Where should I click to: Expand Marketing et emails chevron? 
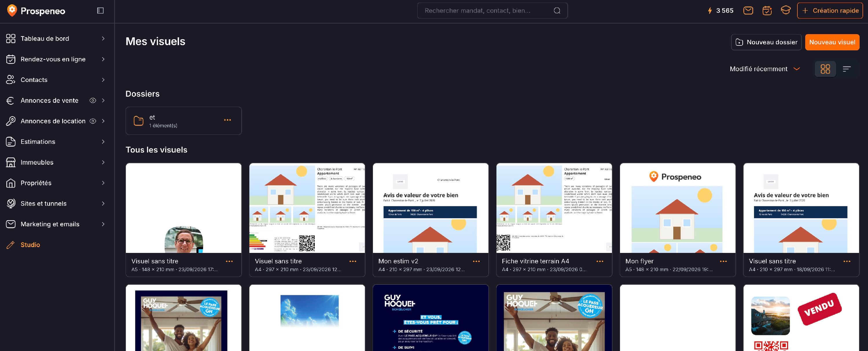(103, 224)
